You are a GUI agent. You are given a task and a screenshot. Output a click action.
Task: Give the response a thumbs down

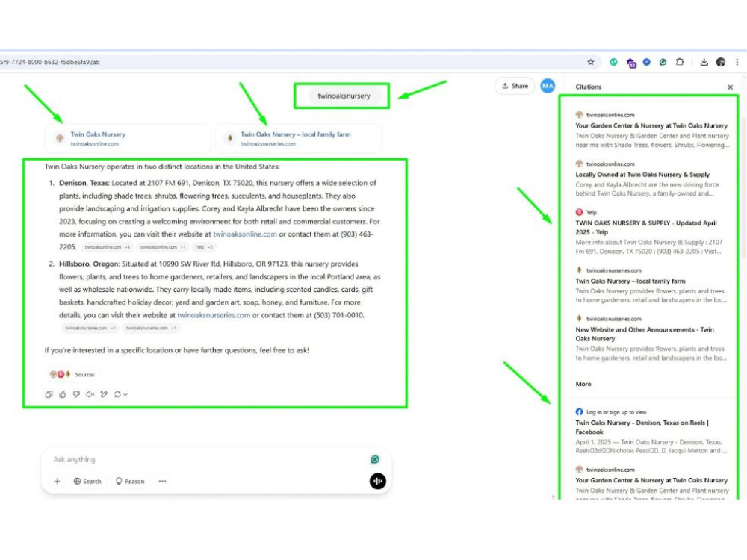(x=76, y=394)
